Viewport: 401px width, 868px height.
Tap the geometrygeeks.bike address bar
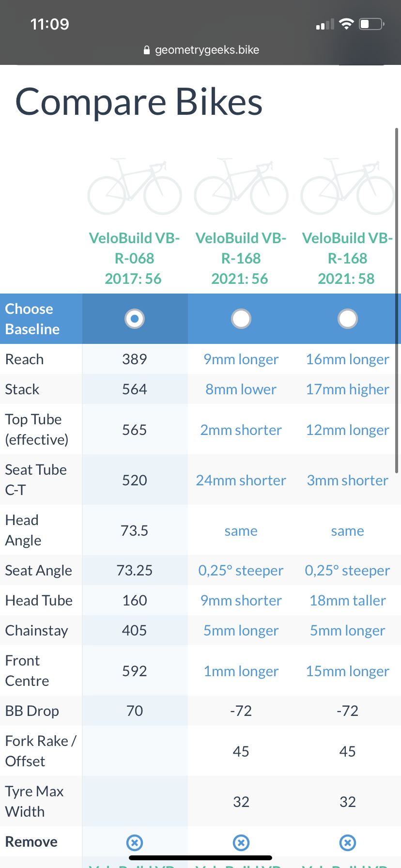206,50
